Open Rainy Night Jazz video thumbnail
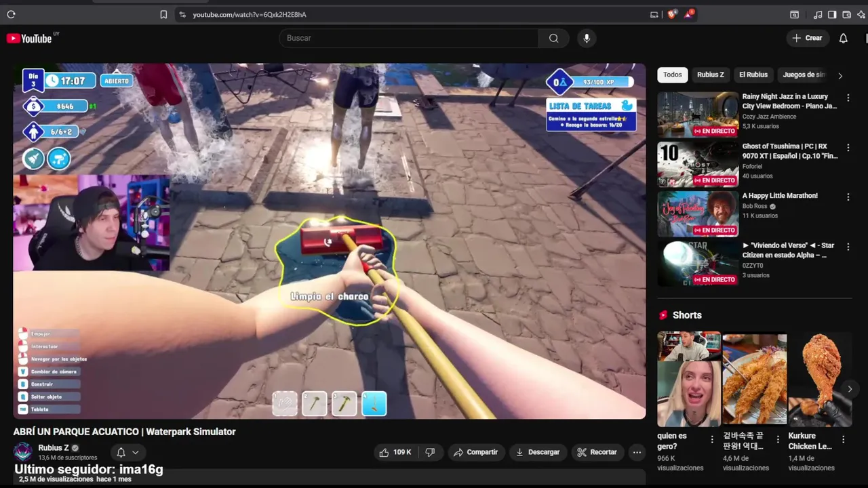The height and width of the screenshot is (488, 868). pos(697,115)
